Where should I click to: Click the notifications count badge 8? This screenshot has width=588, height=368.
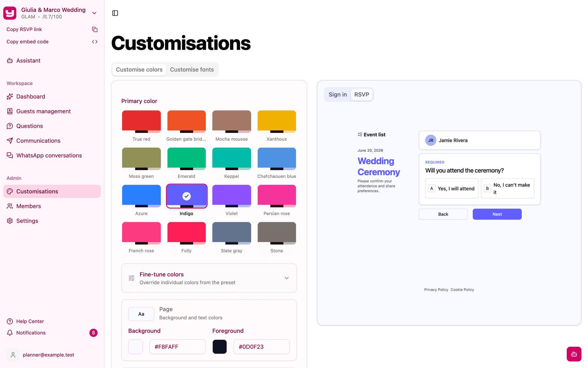click(93, 333)
